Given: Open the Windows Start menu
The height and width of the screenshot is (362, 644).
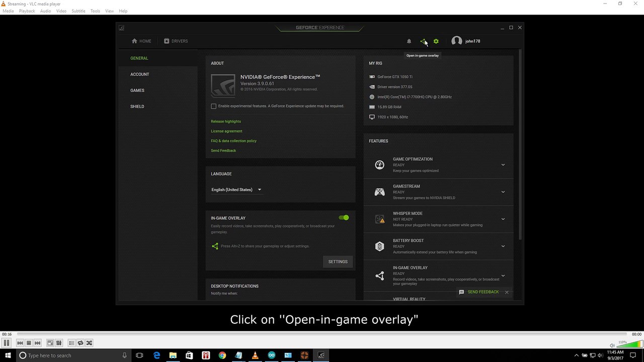Looking at the screenshot, I should click(8, 355).
